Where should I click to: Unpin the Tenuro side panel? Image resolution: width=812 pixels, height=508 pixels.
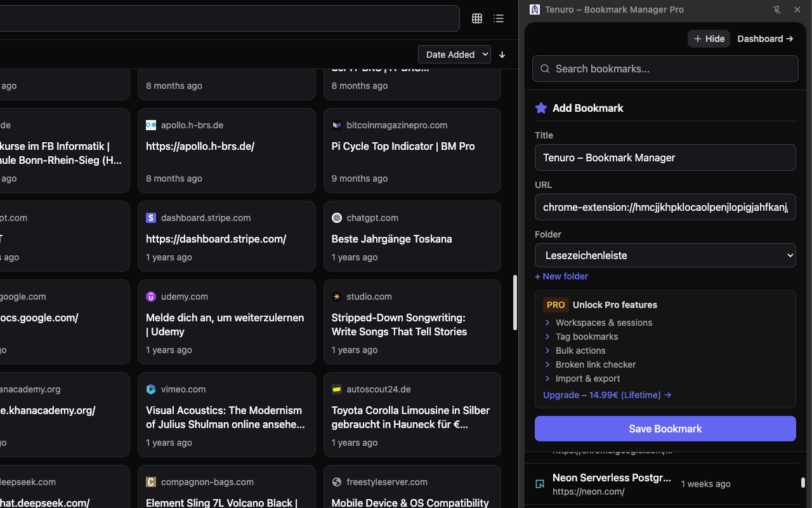[777, 10]
